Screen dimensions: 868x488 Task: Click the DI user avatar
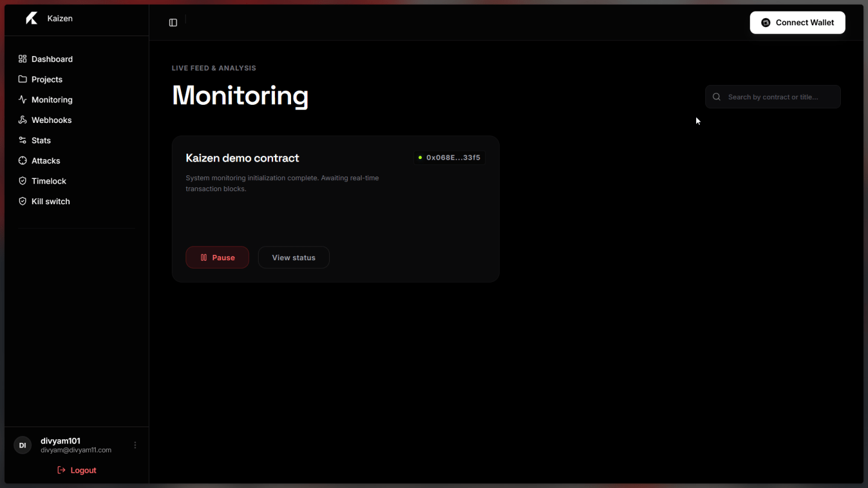coord(22,445)
